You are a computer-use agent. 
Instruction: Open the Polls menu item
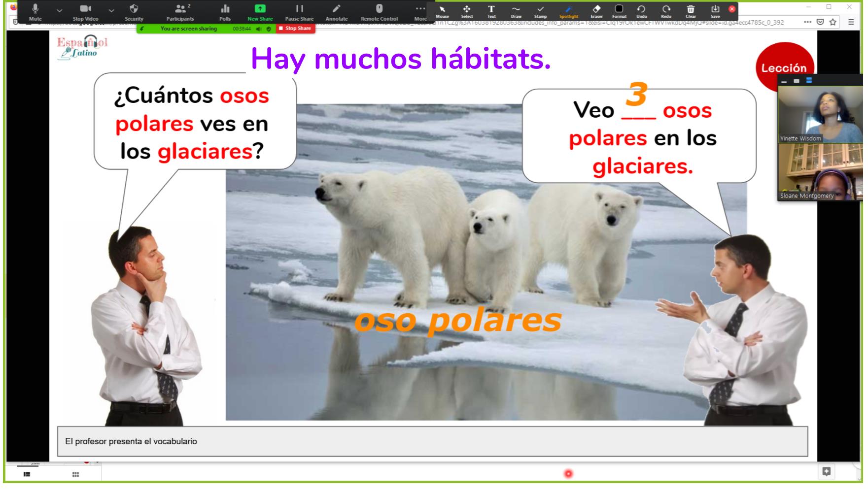pyautogui.click(x=225, y=12)
